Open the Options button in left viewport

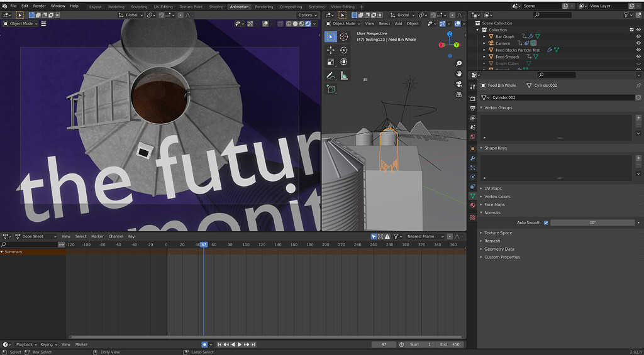click(307, 15)
